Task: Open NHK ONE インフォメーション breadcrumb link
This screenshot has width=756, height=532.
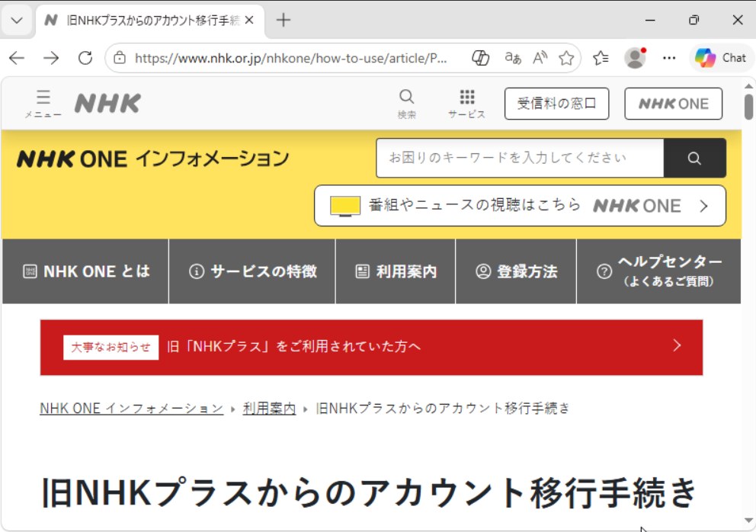Action: pos(132,408)
